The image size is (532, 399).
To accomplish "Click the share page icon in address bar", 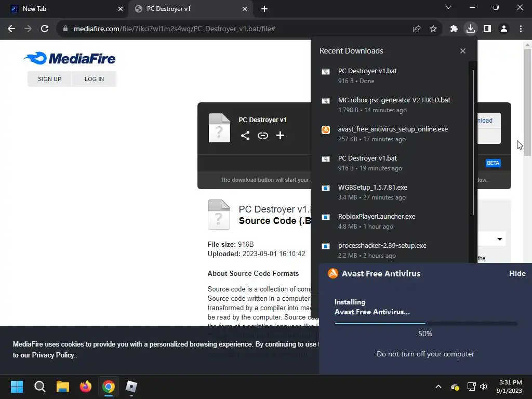I will [x=417, y=29].
